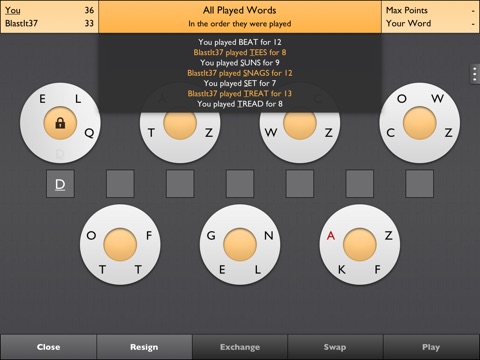
Task: Pick letter F on the O-F-T-T dial
Action: click(x=149, y=235)
